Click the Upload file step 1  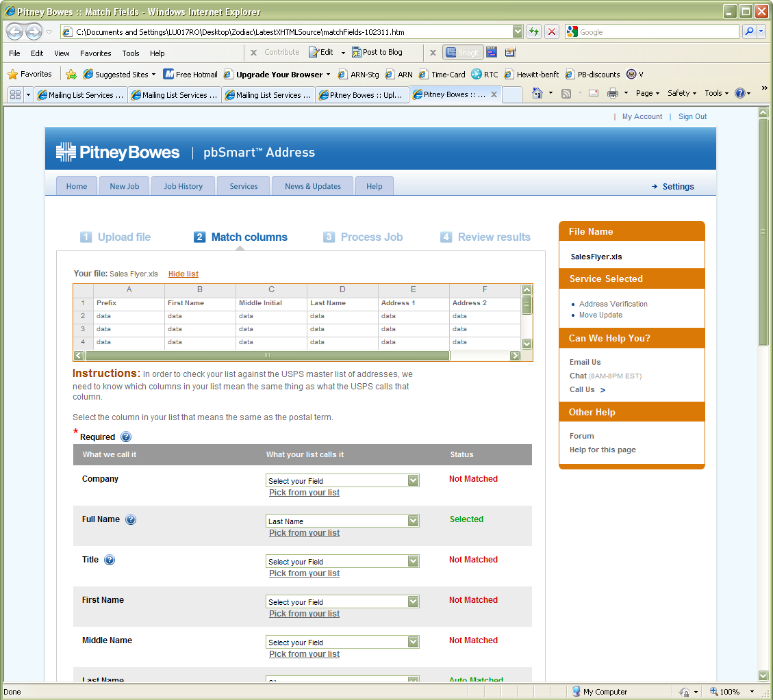coord(115,237)
